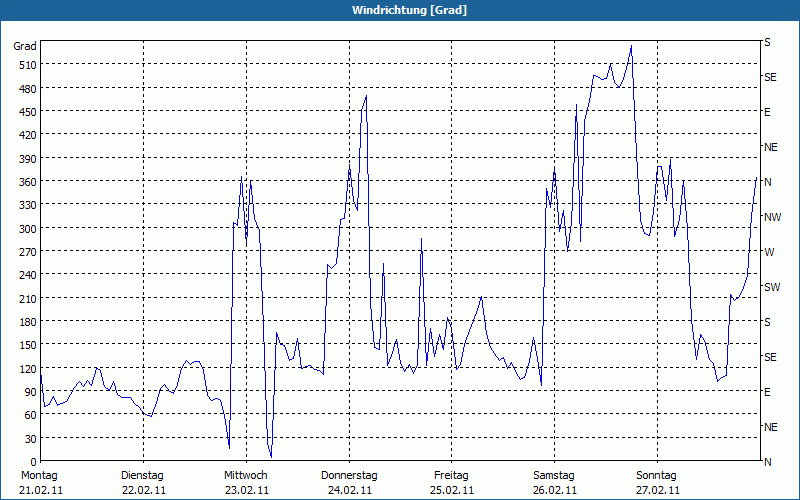
Task: Select the date 21.02.11
Action: [41, 490]
